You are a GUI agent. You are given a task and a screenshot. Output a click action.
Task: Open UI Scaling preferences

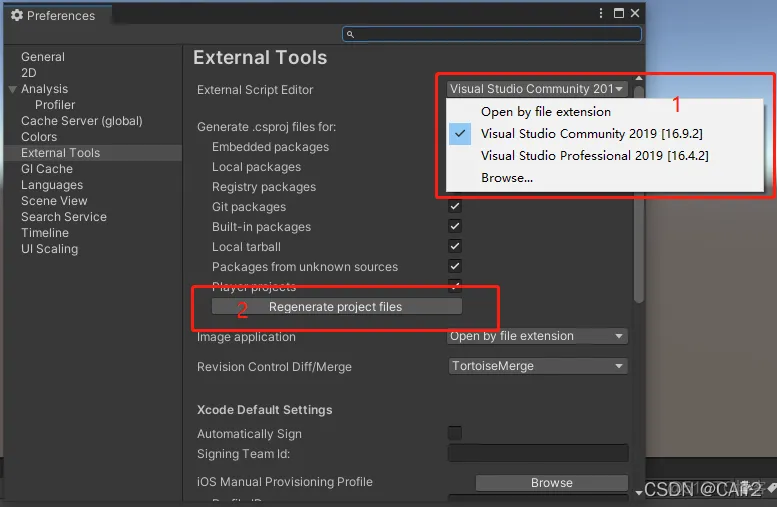(50, 249)
